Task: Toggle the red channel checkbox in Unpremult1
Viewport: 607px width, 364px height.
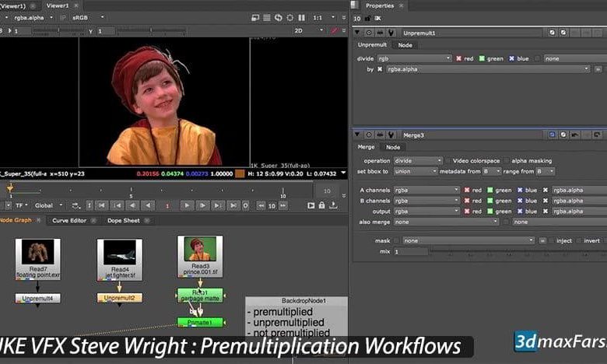Action: pos(459,58)
